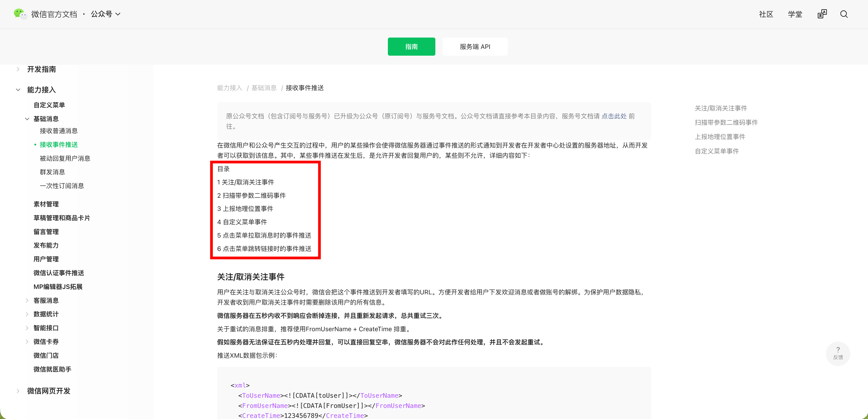This screenshot has height=419, width=868.
Task: Click the language translate icon
Action: [x=822, y=14]
